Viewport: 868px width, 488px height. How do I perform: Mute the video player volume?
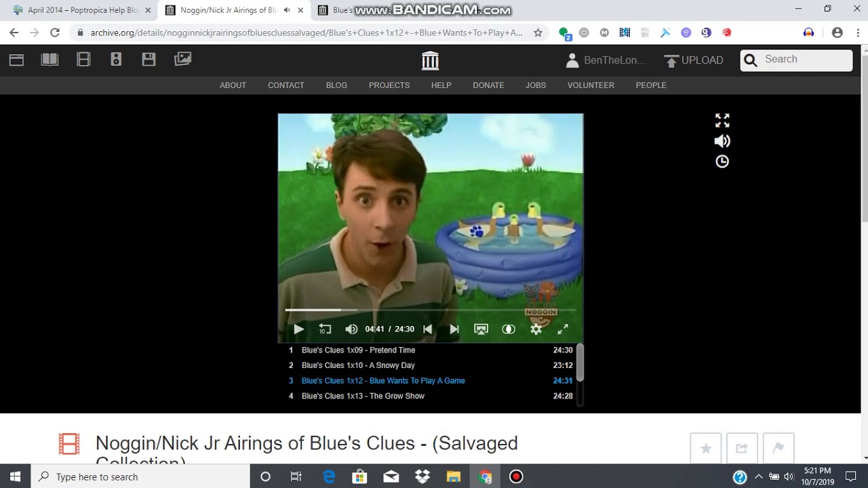[351, 329]
